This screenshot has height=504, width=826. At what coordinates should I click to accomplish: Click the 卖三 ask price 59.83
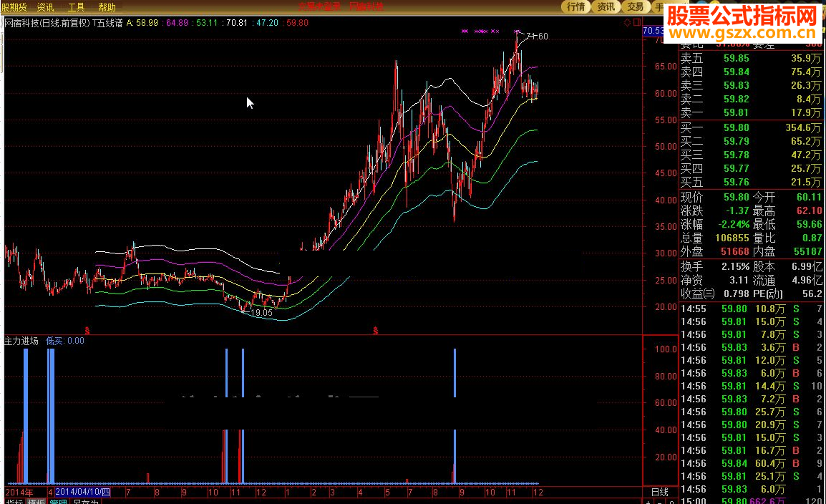click(x=737, y=86)
